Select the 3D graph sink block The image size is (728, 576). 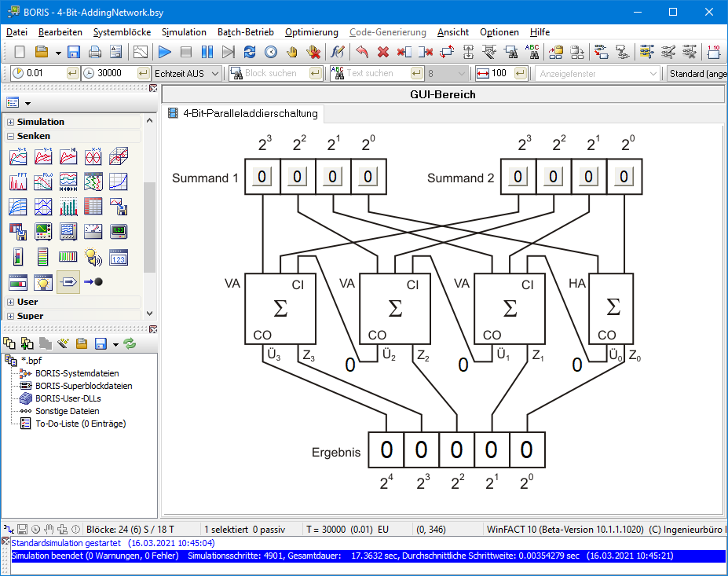coord(119,156)
